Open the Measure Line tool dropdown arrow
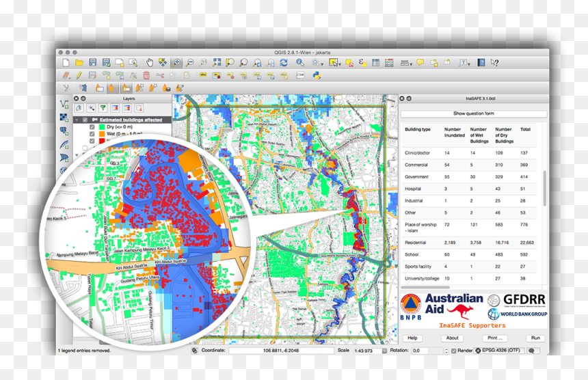This screenshot has width=588, height=380. [x=411, y=64]
